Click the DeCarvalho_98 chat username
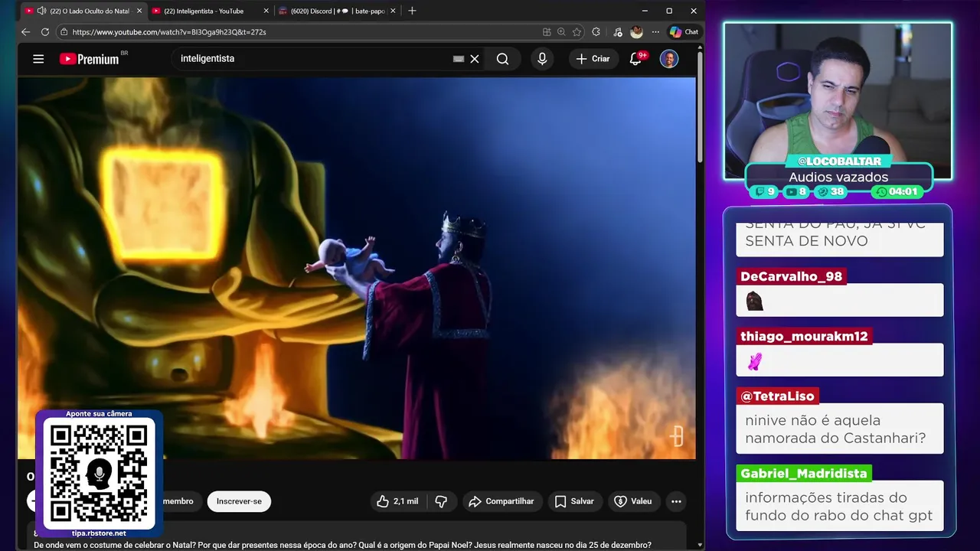This screenshot has height=551, width=980. (x=791, y=276)
